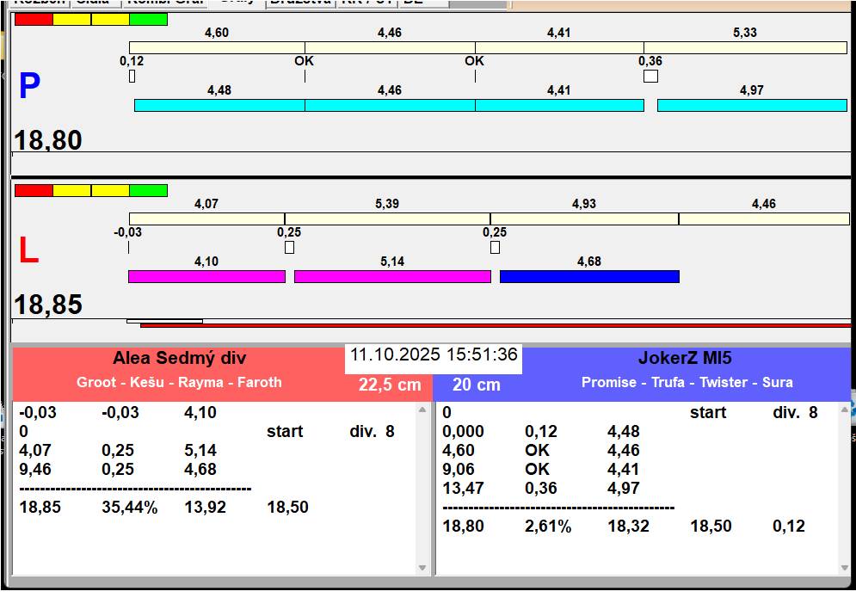This screenshot has height=616, width=856.
Task: Click the red start light in lane L
Action: (34, 190)
